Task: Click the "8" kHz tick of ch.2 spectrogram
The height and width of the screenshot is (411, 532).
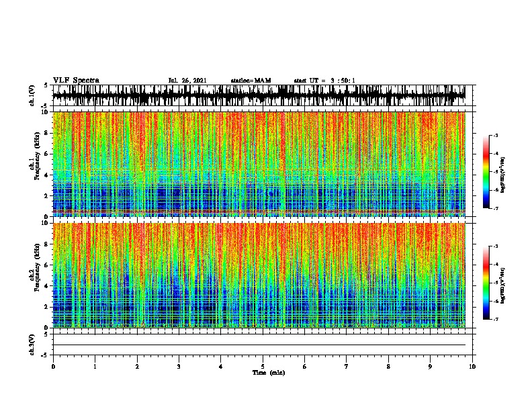Action: click(46, 244)
